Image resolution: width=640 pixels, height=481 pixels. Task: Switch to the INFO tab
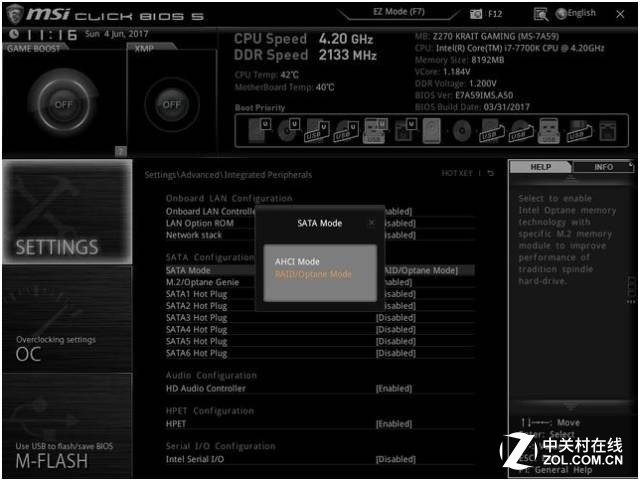pos(603,167)
